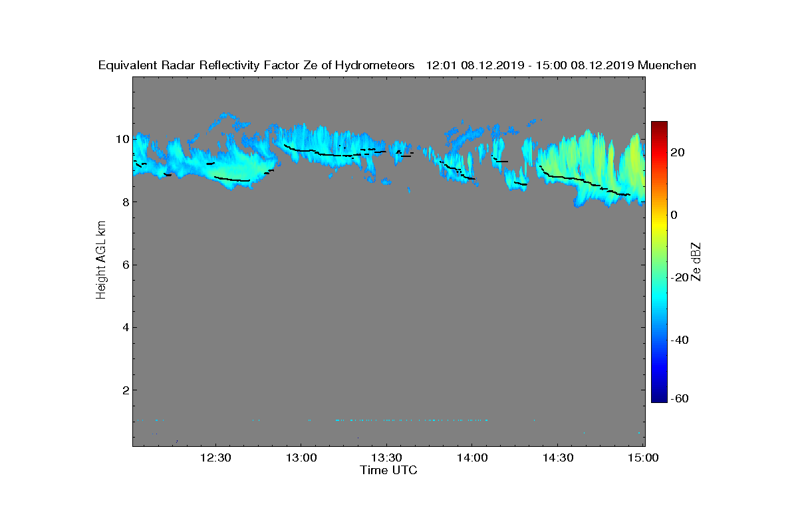
Task: Click the dark red top of the colorbar
Action: tap(659, 125)
